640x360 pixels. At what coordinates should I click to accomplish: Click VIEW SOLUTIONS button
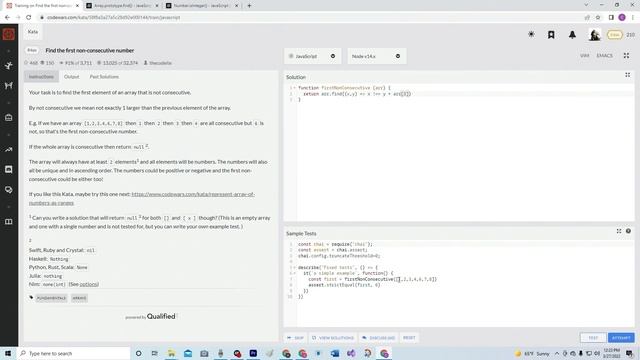333,338
